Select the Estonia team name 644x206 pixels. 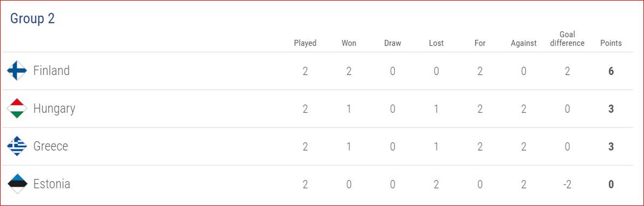[x=52, y=184]
